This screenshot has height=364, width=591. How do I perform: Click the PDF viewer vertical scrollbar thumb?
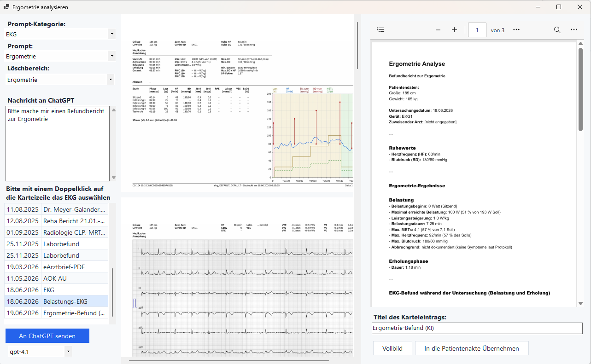click(580, 89)
